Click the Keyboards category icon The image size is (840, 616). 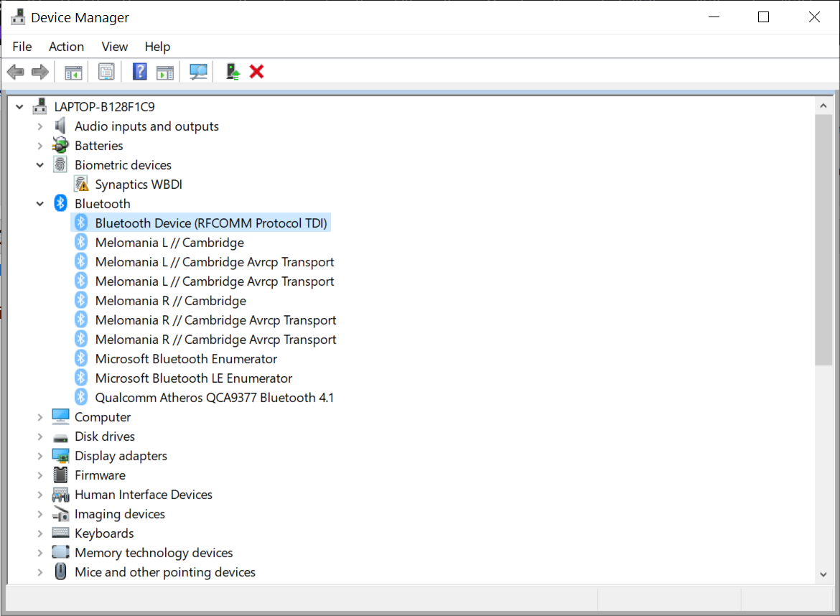tap(60, 533)
